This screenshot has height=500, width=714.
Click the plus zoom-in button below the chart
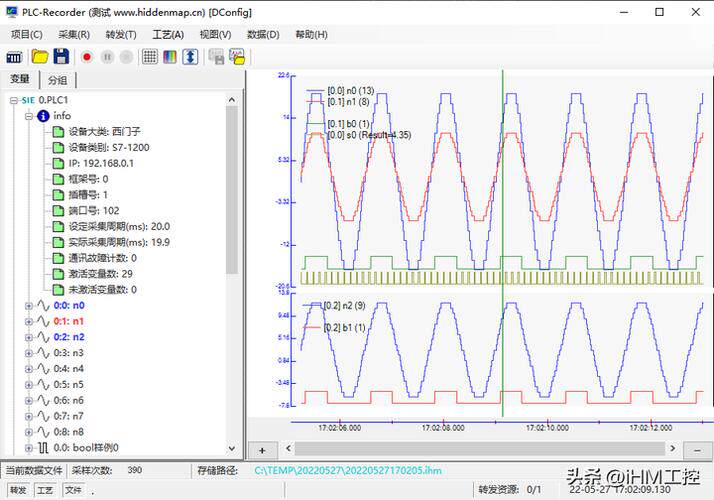pyautogui.click(x=262, y=451)
